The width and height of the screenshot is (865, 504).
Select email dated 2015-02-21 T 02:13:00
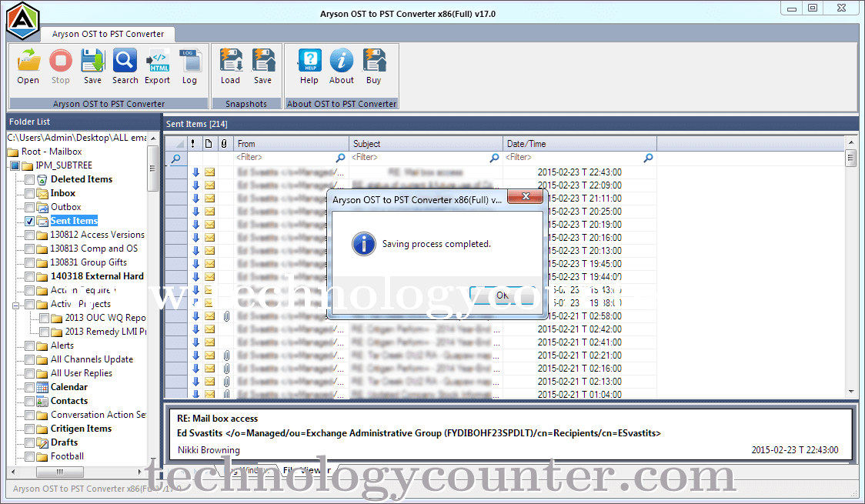tap(411, 382)
